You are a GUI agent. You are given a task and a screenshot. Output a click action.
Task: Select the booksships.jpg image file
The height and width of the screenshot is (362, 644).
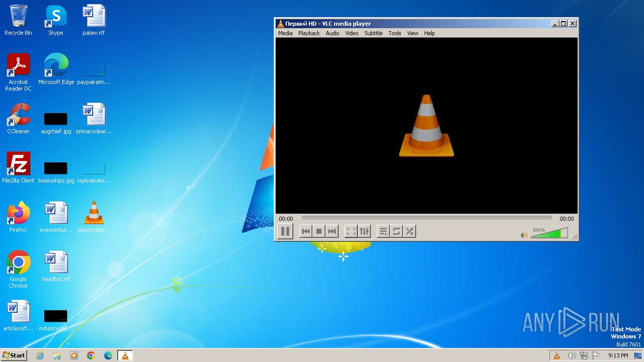pos(56,172)
